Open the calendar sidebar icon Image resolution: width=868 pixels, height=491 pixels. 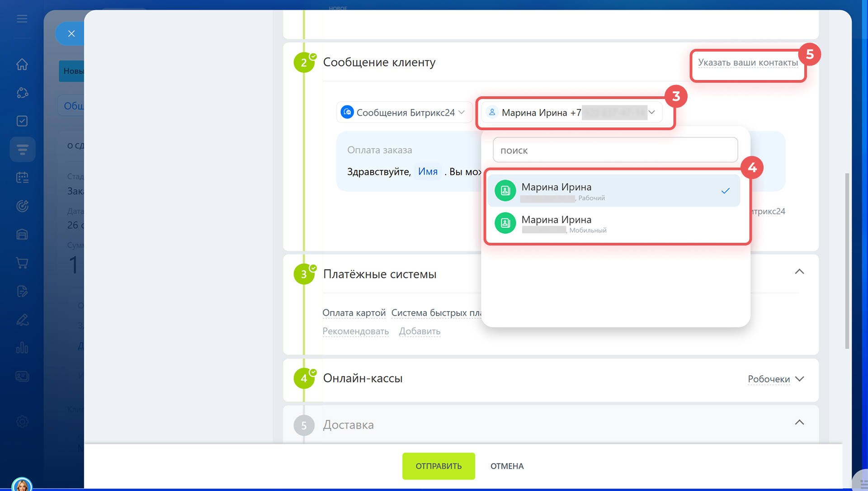pyautogui.click(x=22, y=178)
